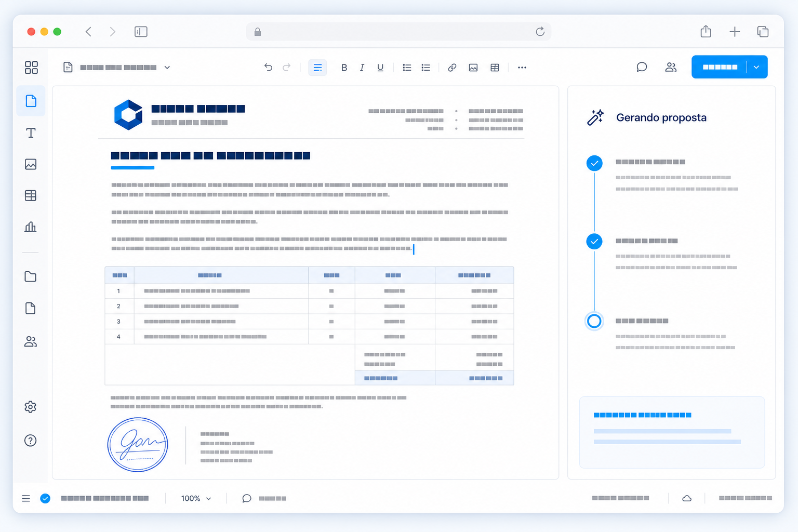Toggle paragraph alignment button
The image size is (798, 532).
317,68
